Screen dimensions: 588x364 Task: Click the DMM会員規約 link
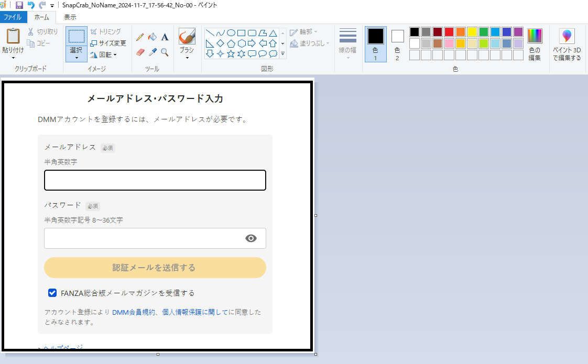pos(134,312)
